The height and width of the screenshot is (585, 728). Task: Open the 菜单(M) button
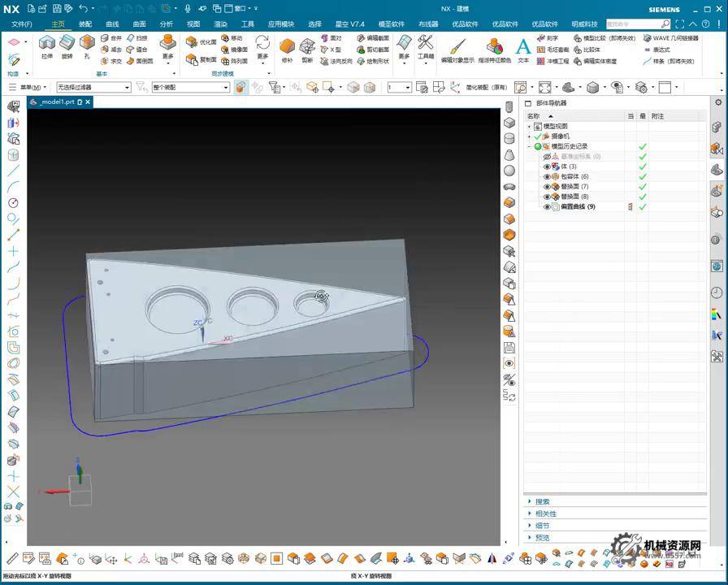coord(30,87)
